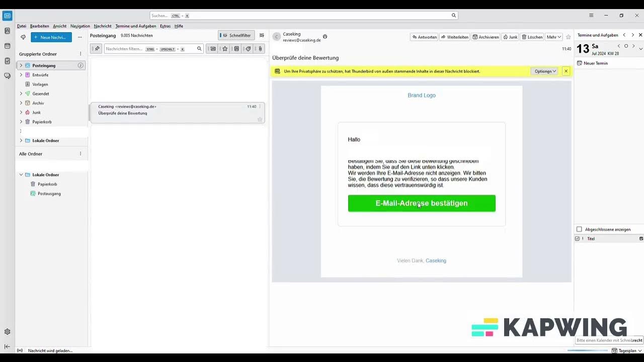Toggle the unread messages quick filter

pos(213,49)
